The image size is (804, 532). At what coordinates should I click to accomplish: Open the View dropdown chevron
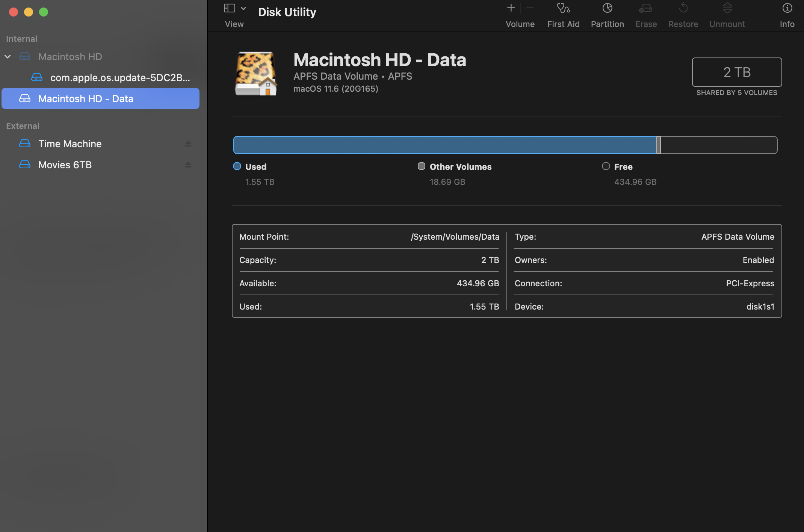243,8
